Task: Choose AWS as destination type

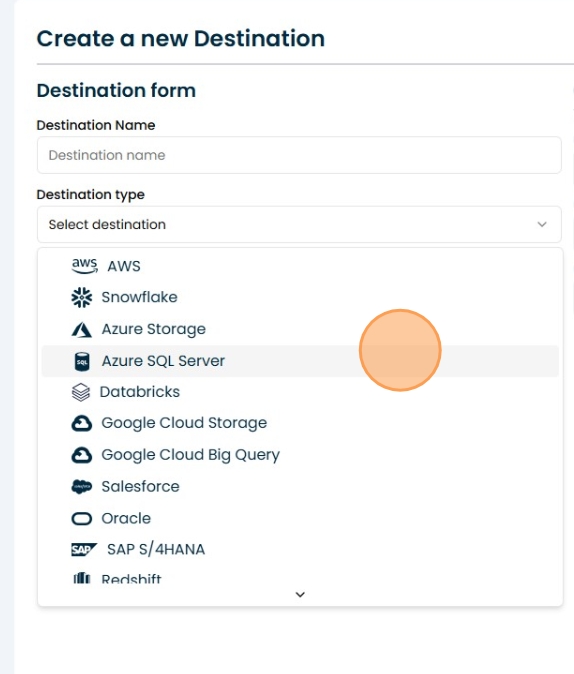Action: coord(300,266)
